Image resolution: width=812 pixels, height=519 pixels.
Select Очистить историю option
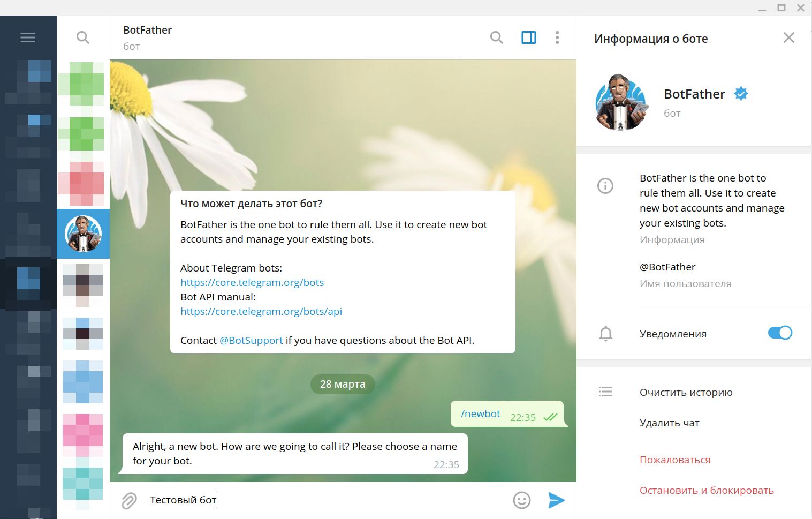686,393
